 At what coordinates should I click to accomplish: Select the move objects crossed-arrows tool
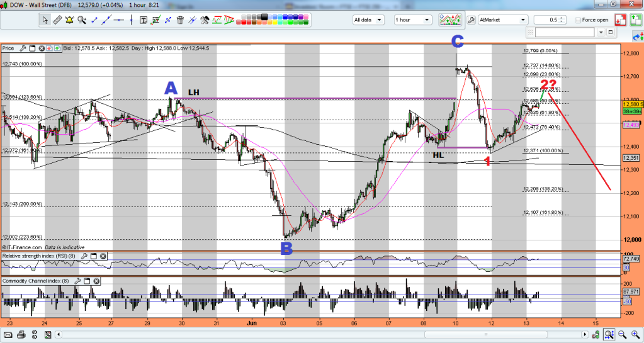pyautogui.click(x=167, y=20)
